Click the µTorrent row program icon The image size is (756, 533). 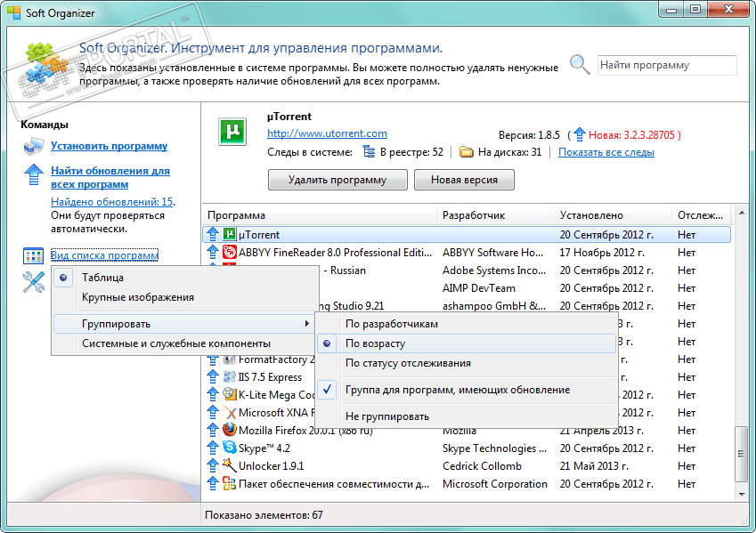(230, 235)
